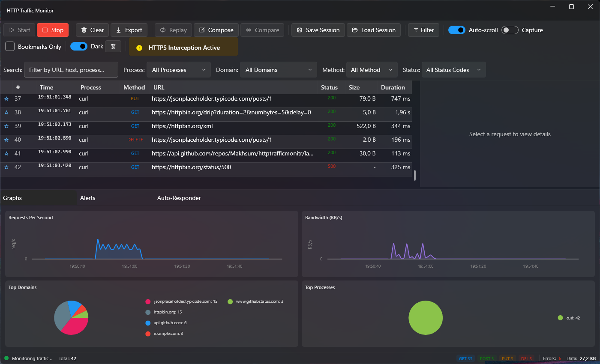Image resolution: width=600 pixels, height=364 pixels.
Task: Star request number 38
Action: [x=6, y=113]
